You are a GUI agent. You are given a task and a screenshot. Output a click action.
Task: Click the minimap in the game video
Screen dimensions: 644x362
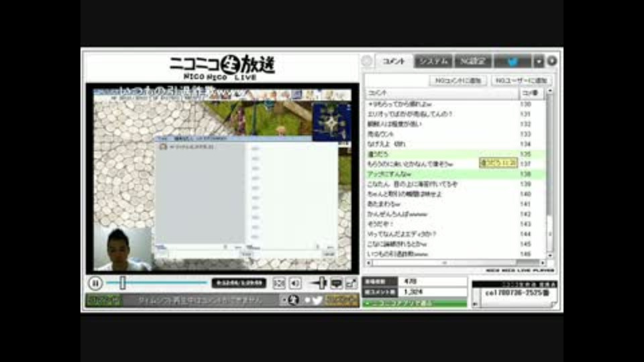[x=331, y=122]
